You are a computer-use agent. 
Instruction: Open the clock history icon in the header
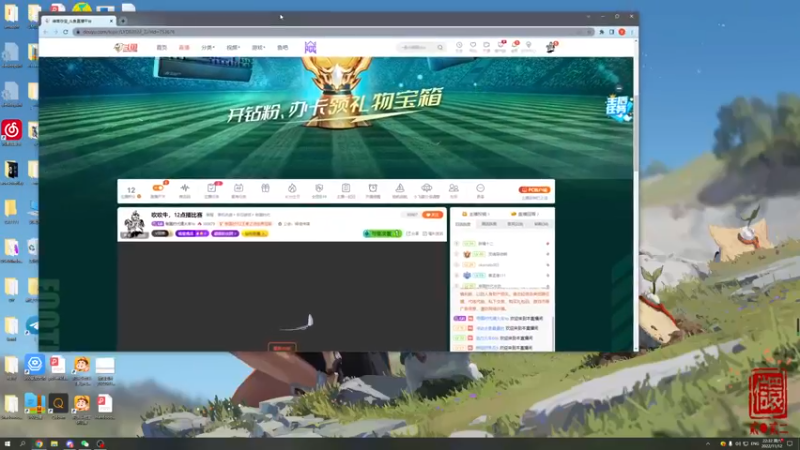point(459,46)
